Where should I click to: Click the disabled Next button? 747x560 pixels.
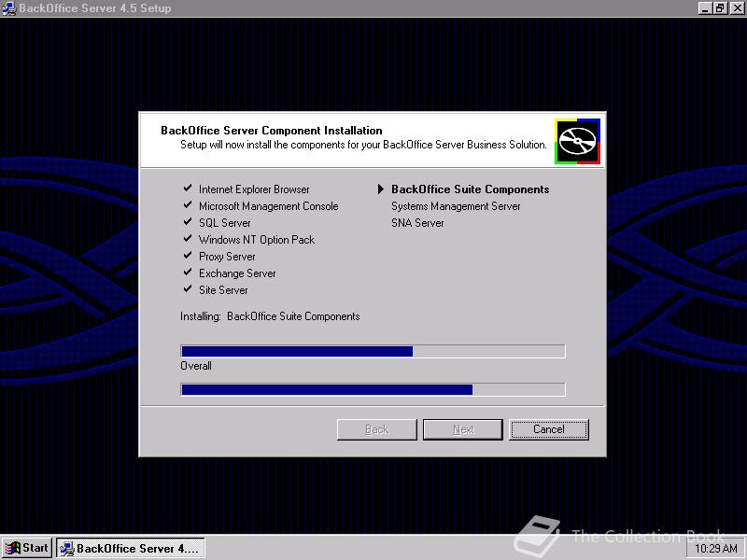(463, 429)
